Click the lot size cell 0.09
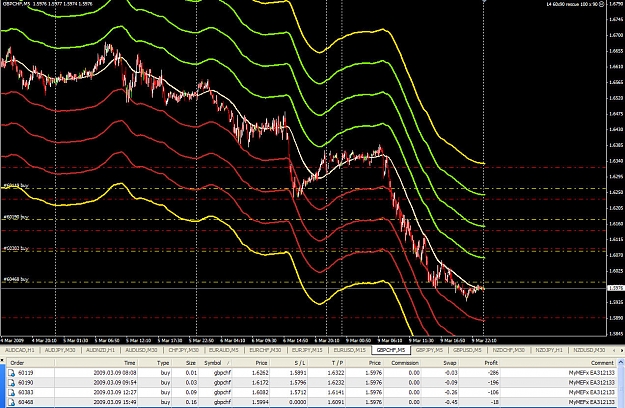 [x=191, y=392]
